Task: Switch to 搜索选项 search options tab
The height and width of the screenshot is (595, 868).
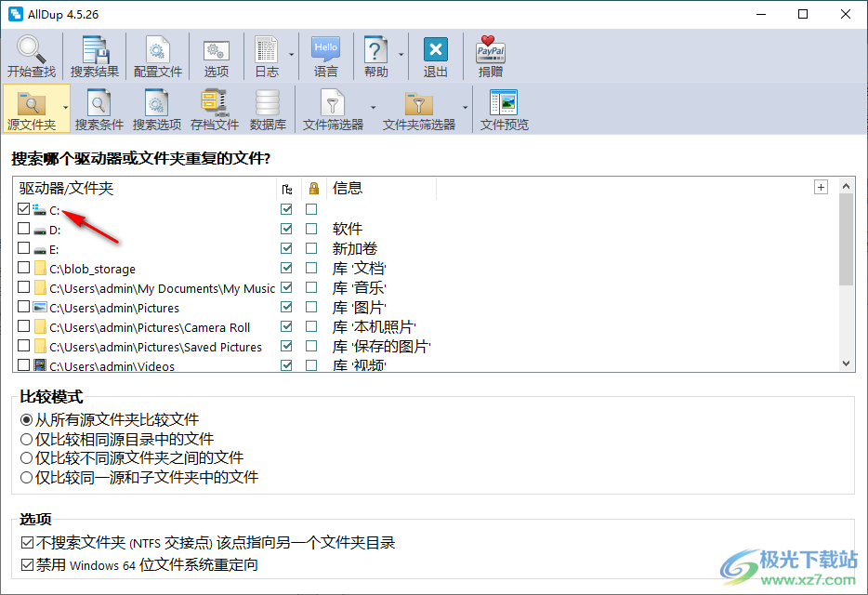Action: [157, 109]
